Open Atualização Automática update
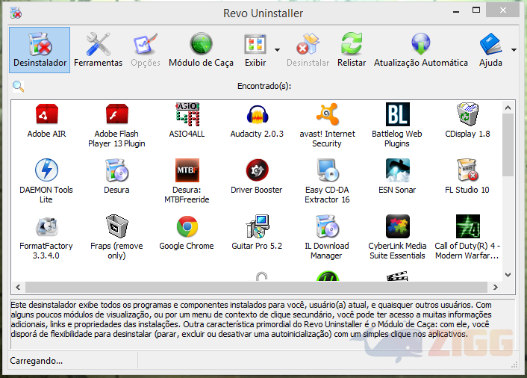The height and width of the screenshot is (378, 527). click(x=421, y=50)
